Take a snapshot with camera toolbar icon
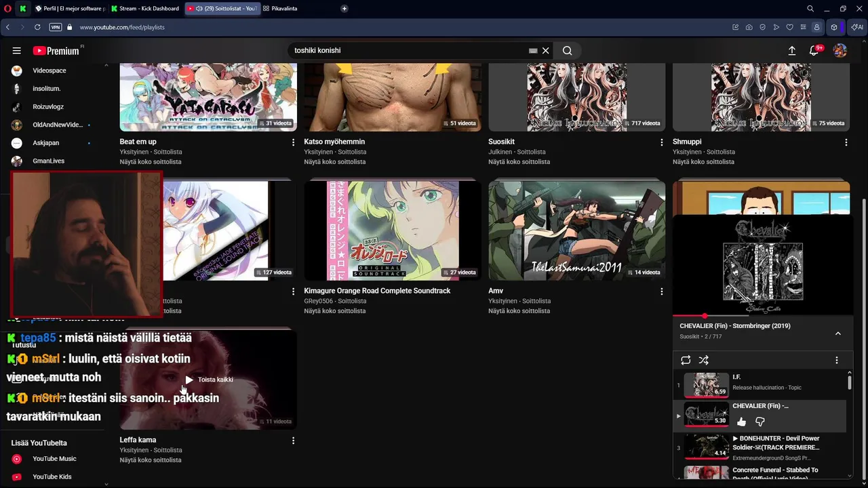The width and height of the screenshot is (868, 488). tap(749, 27)
